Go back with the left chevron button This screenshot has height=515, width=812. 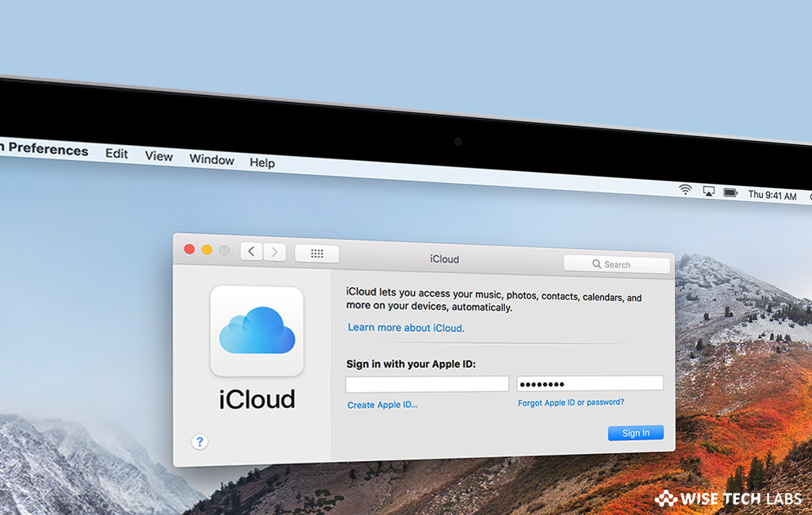[x=251, y=251]
